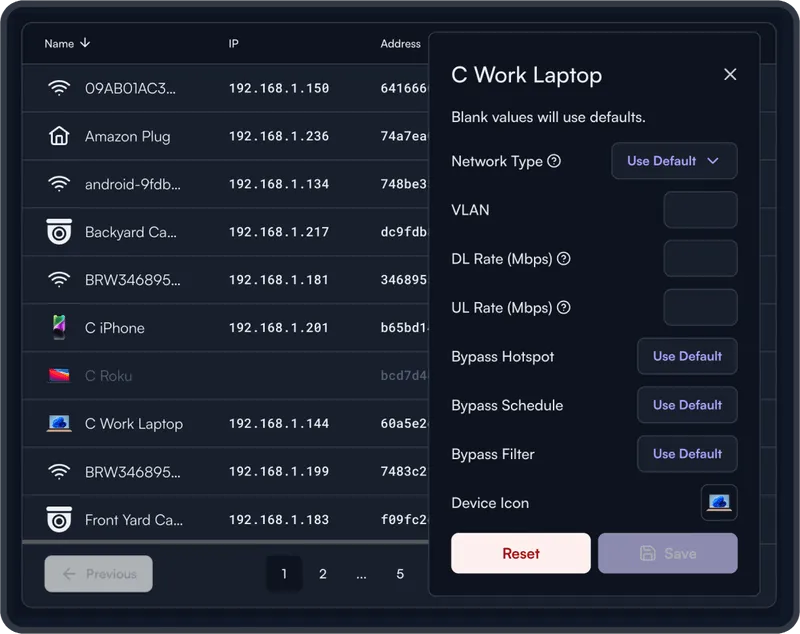Focus the DL Rate (Mbps) field
800x634 pixels.
pos(701,259)
